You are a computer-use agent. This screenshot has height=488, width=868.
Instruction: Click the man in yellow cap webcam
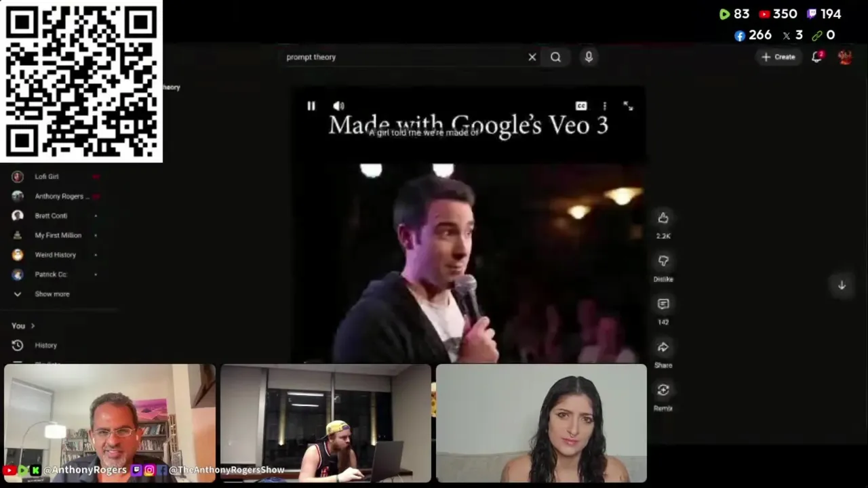pos(325,424)
